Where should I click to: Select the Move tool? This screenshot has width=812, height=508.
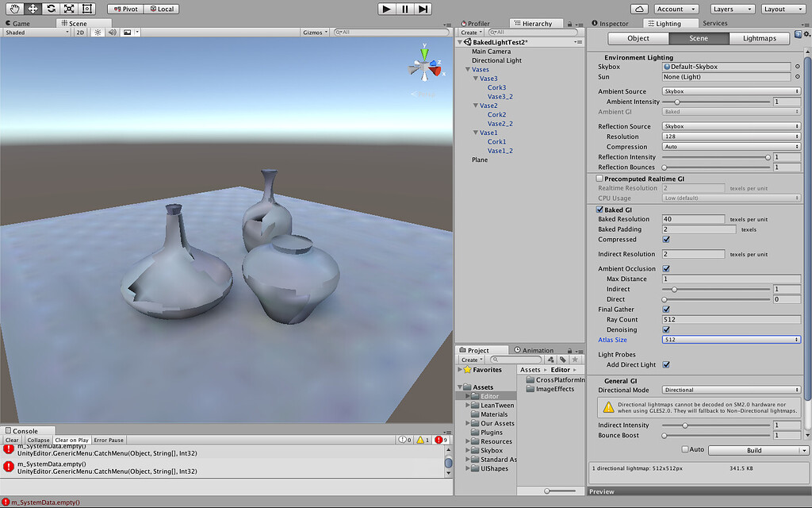[x=33, y=9]
